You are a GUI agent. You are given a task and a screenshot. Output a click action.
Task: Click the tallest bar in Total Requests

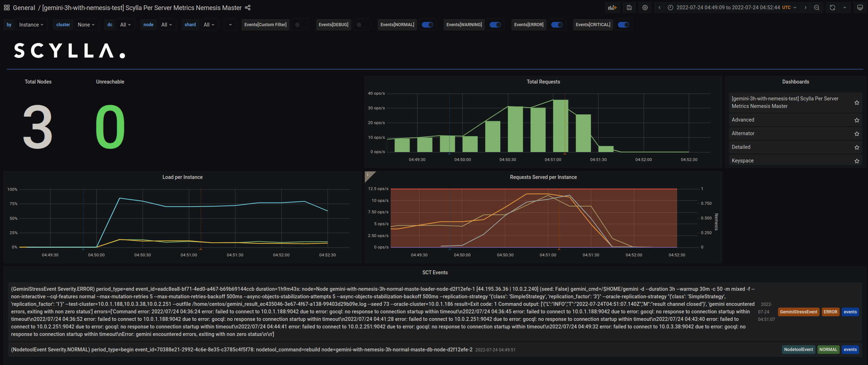pyautogui.click(x=561, y=126)
